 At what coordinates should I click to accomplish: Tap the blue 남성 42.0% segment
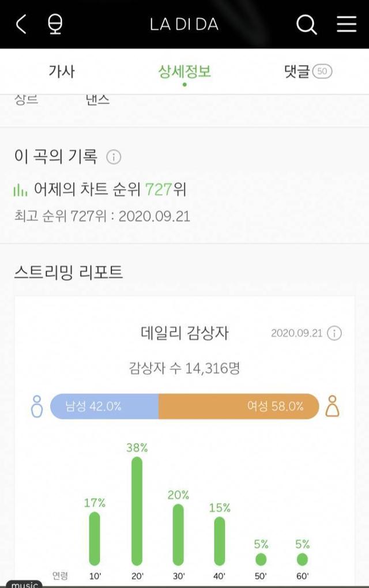[104, 406]
